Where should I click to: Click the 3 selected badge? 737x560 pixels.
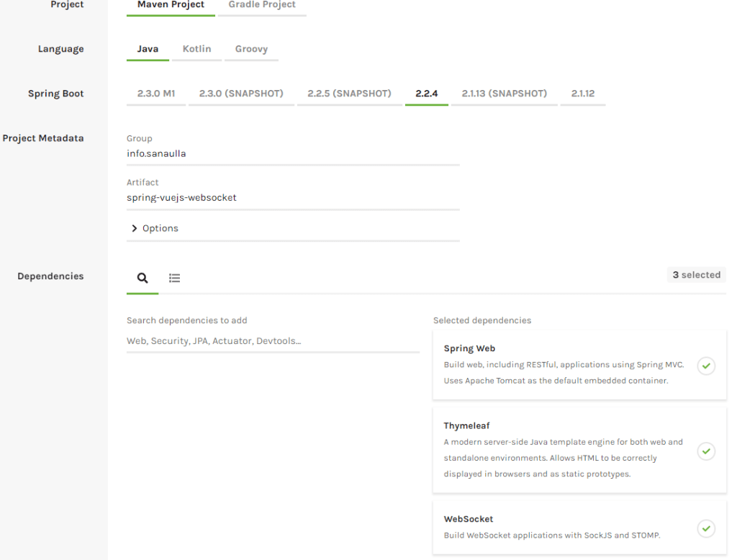click(x=696, y=275)
